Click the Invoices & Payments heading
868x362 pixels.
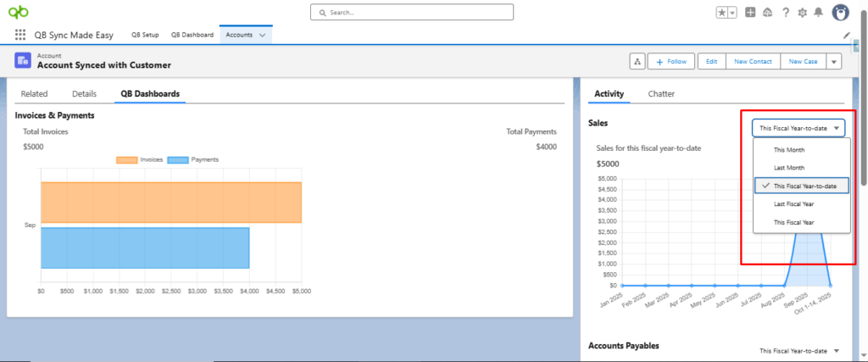point(55,115)
